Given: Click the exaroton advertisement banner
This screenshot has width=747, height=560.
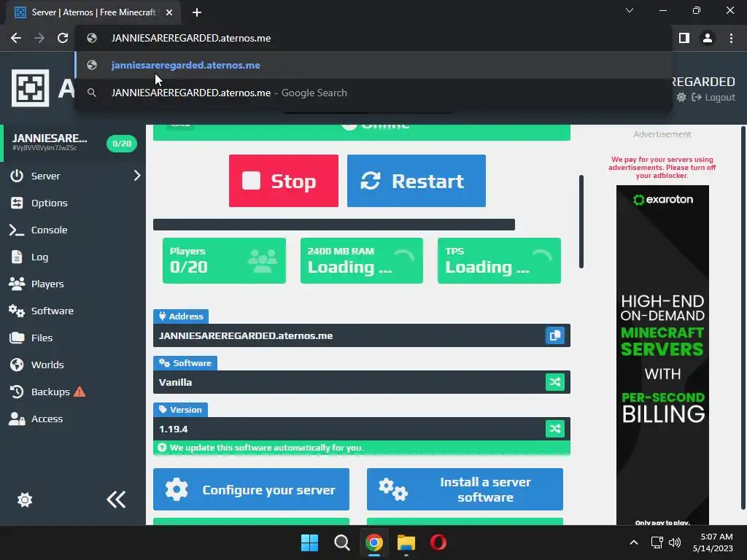Looking at the screenshot, I should coord(662,355).
